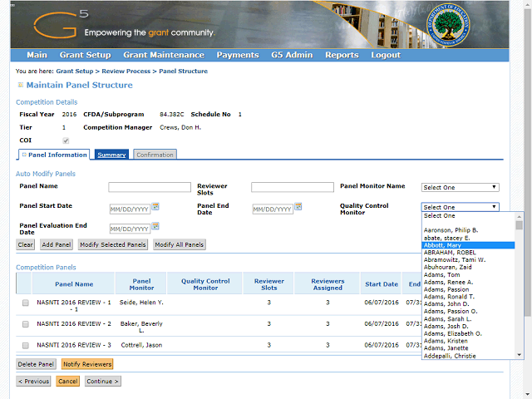Screen dimensions: 532x399
Task: Select the Panel Information tab
Action: click(x=54, y=155)
